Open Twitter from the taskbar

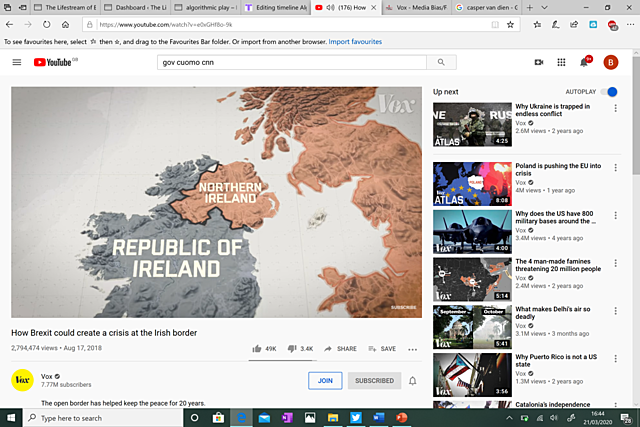[356, 418]
